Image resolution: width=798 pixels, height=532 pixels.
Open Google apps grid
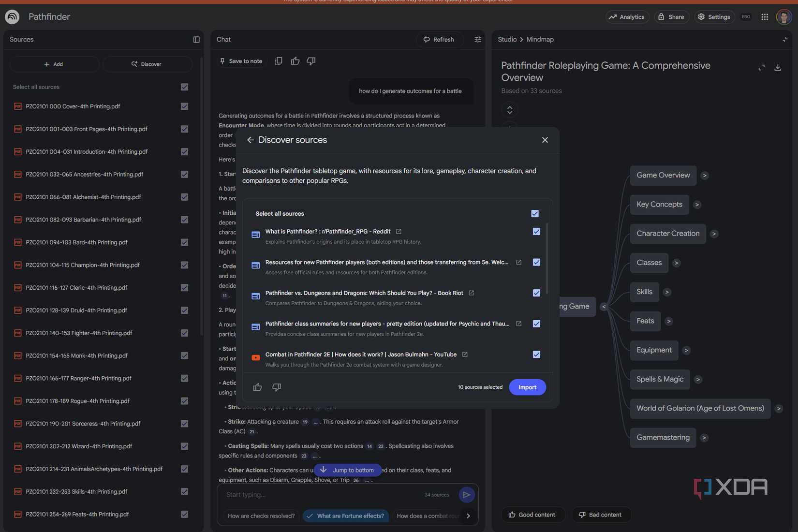click(765, 17)
